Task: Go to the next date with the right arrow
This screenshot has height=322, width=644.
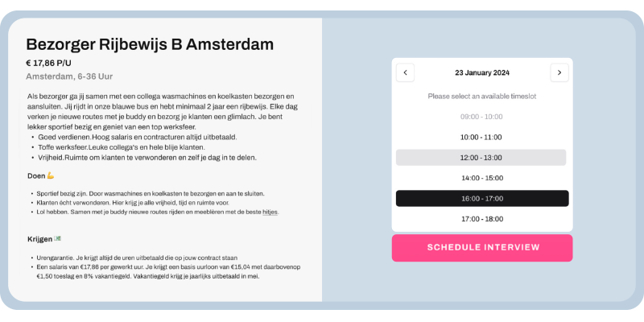Action: pyautogui.click(x=559, y=72)
